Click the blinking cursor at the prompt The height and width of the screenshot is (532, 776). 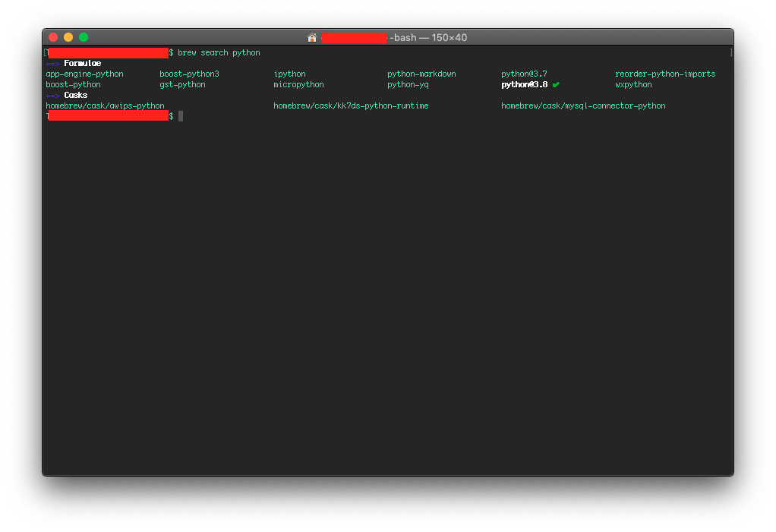[x=181, y=116]
